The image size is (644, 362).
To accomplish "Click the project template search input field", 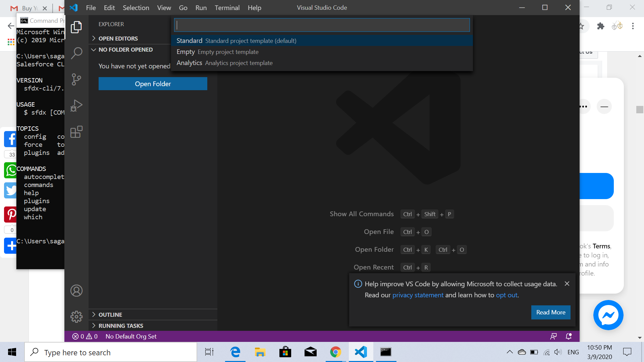I will point(322,25).
